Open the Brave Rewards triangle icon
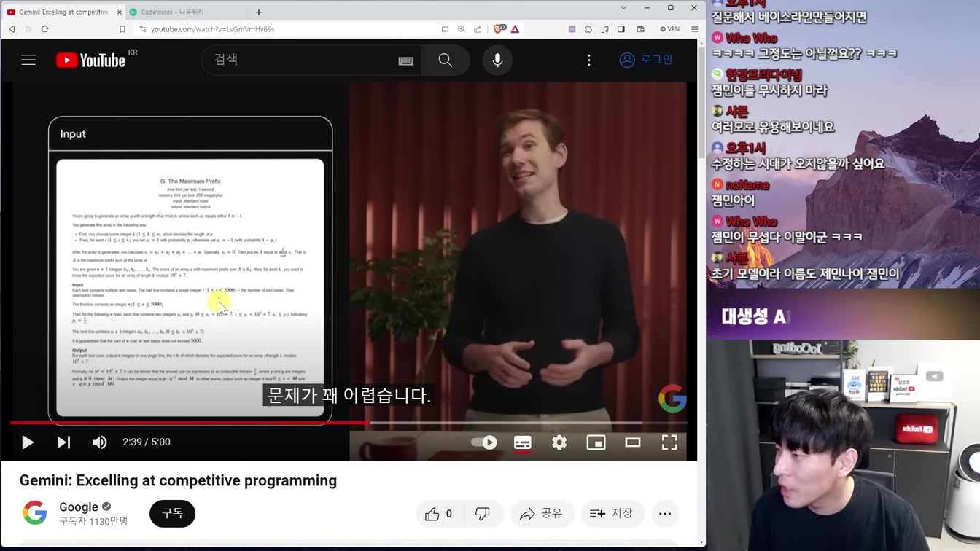 [x=516, y=29]
